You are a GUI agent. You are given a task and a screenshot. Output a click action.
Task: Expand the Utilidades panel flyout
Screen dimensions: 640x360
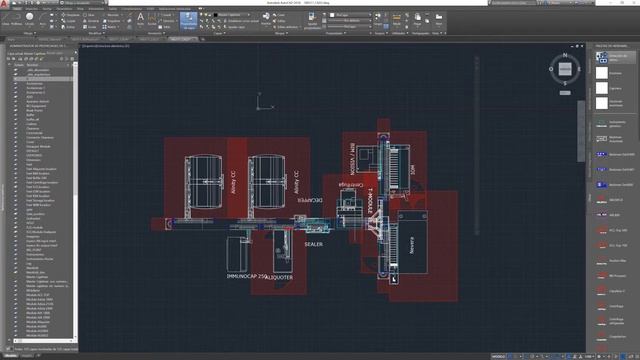399,33
